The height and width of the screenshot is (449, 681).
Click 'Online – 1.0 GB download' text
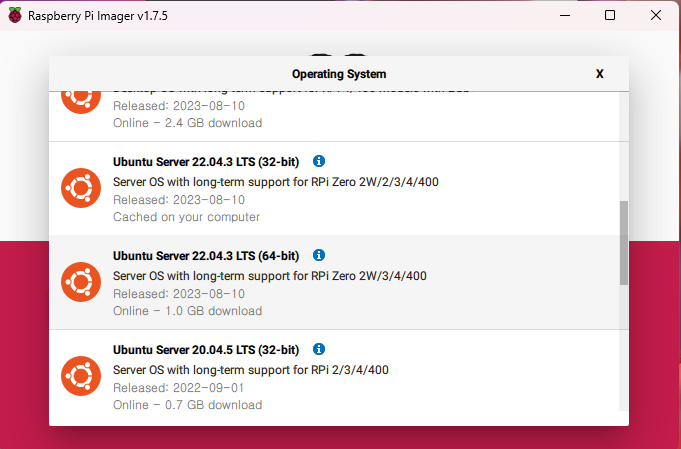point(188,311)
